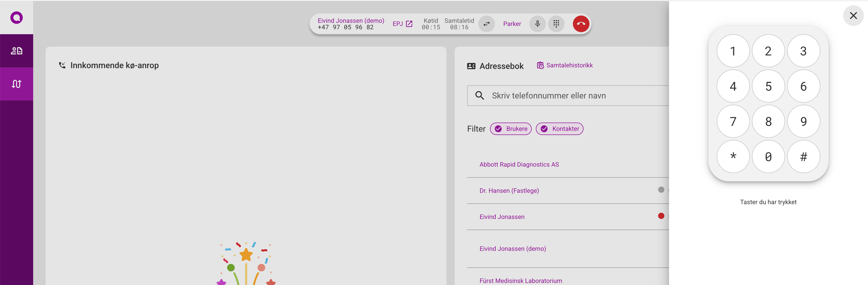
Task: Park the call with Parker
Action: click(x=511, y=24)
